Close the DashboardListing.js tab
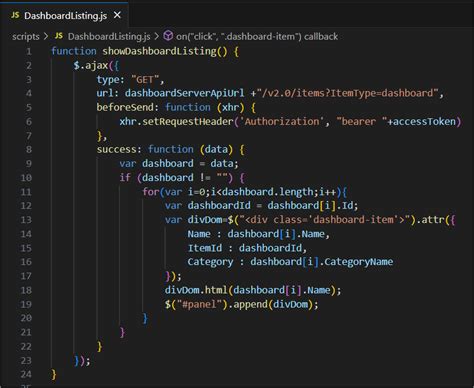The height and width of the screenshot is (388, 474). coord(117,15)
